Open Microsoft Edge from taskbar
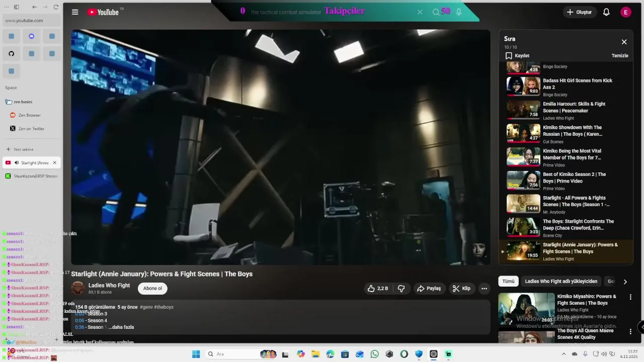 click(330, 354)
